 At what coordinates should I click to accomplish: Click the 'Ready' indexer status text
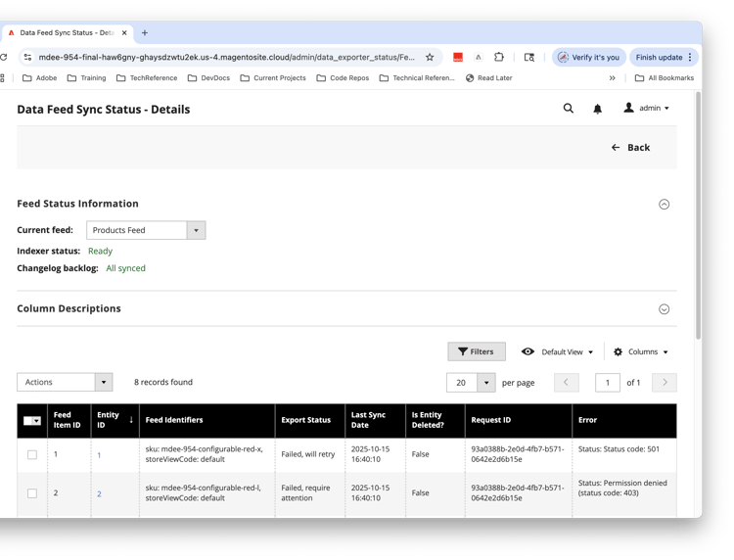coord(100,251)
